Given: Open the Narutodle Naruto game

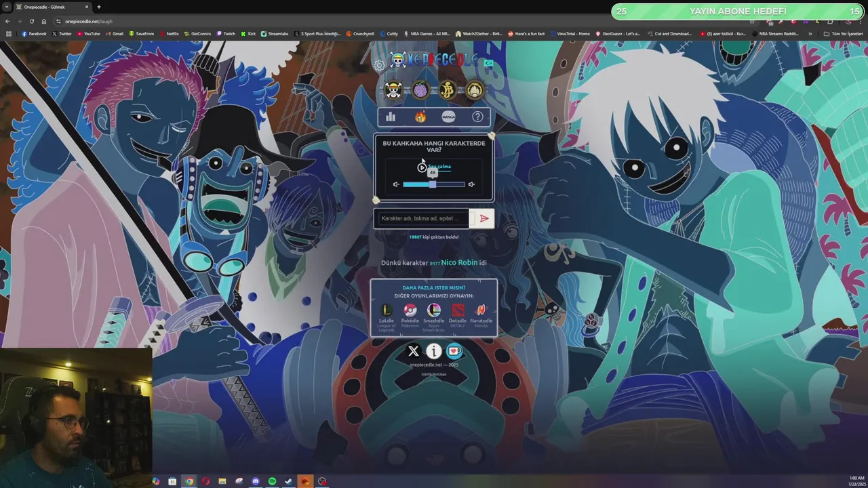Looking at the screenshot, I should 481,316.
